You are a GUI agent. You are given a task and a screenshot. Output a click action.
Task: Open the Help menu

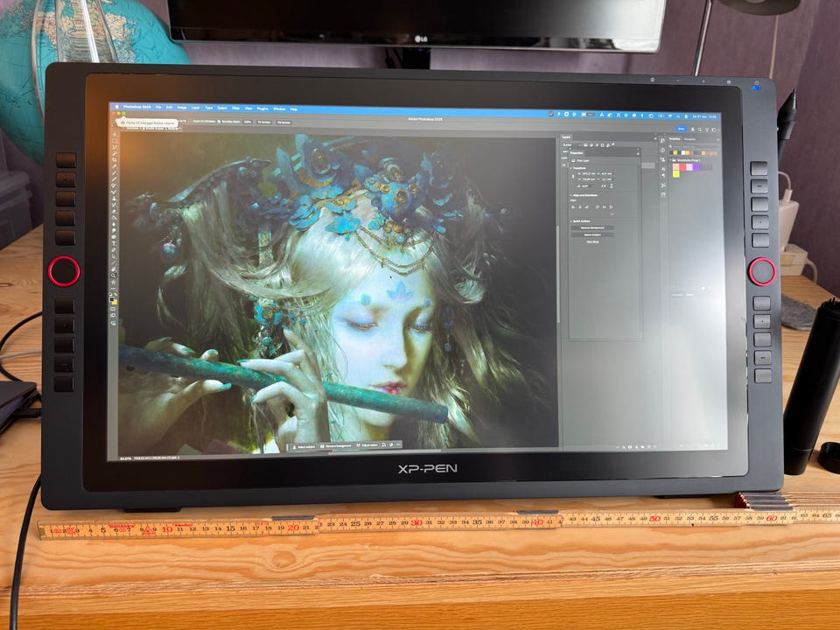pos(294,109)
